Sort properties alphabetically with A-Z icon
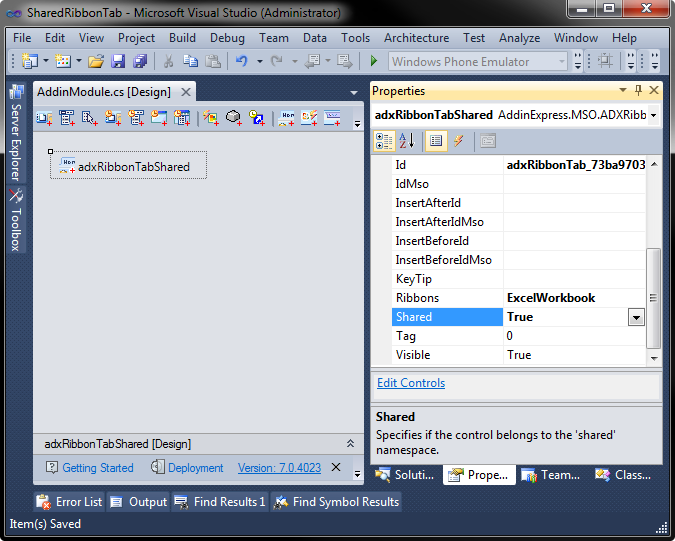This screenshot has width=675, height=541. click(407, 141)
